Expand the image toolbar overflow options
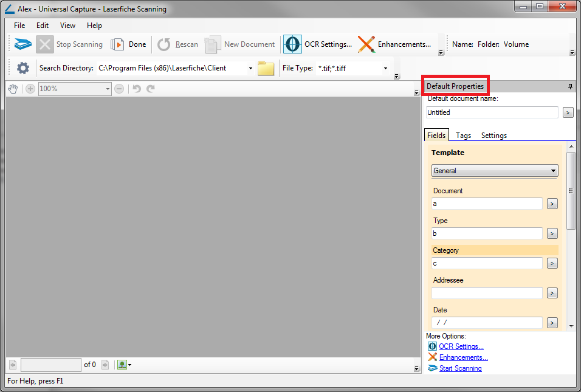581x392 pixels. click(416, 92)
